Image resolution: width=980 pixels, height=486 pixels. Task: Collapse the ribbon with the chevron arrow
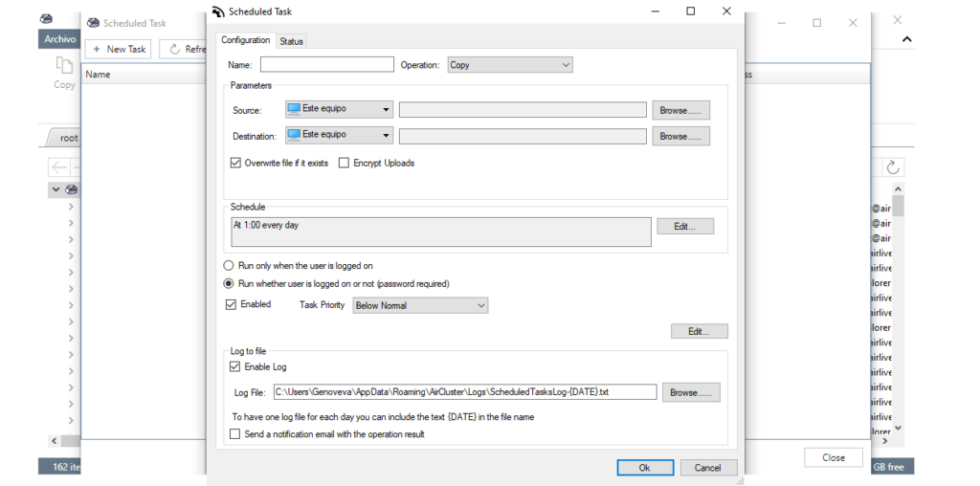906,39
